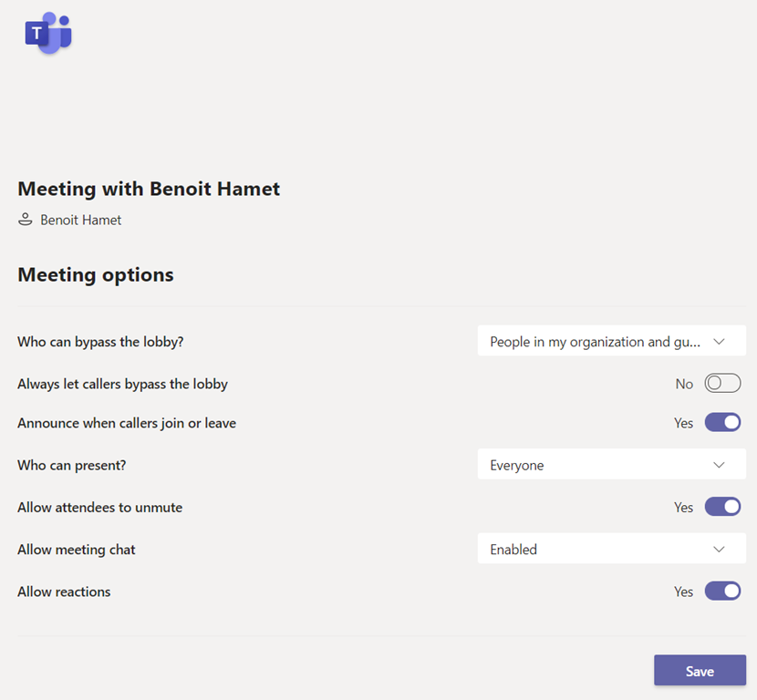Click the 'Who can present?' label
The height and width of the screenshot is (700, 757).
(x=72, y=465)
